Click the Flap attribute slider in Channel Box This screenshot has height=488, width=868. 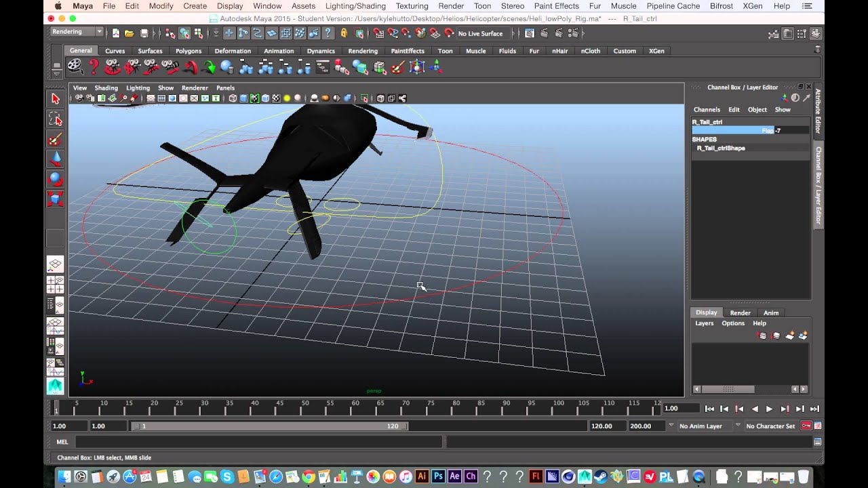pyautogui.click(x=732, y=130)
